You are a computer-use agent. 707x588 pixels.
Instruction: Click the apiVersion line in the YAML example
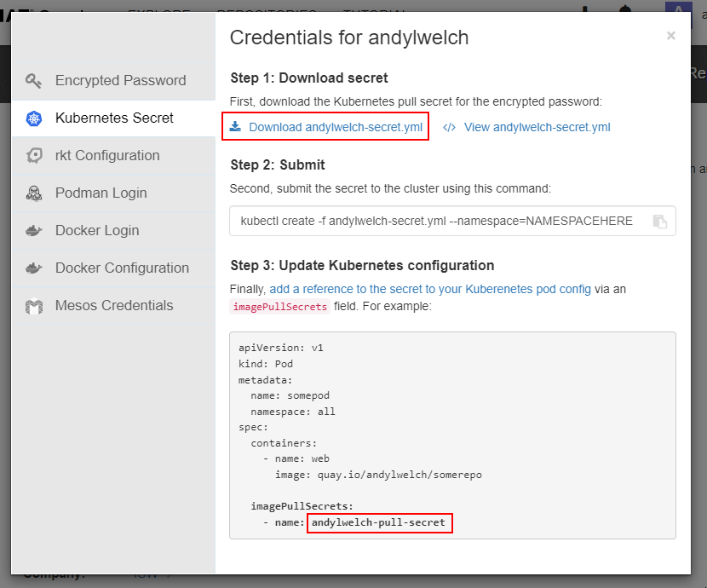281,349
